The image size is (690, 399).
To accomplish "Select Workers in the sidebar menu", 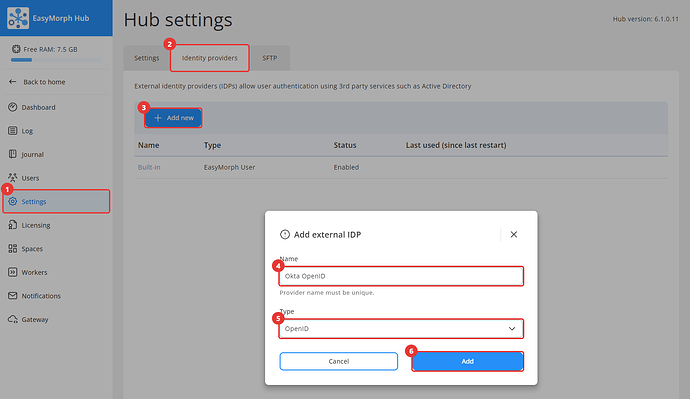I will (56, 272).
